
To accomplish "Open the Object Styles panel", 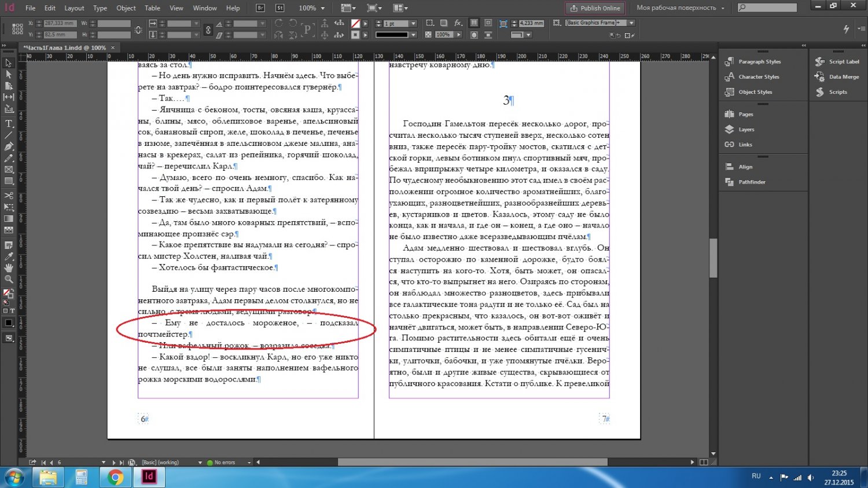I will tap(749, 91).
